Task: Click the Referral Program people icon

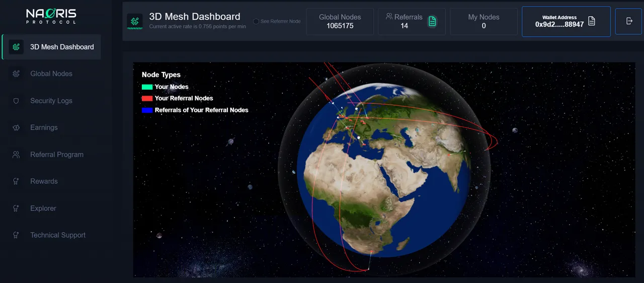Action: pyautogui.click(x=16, y=155)
